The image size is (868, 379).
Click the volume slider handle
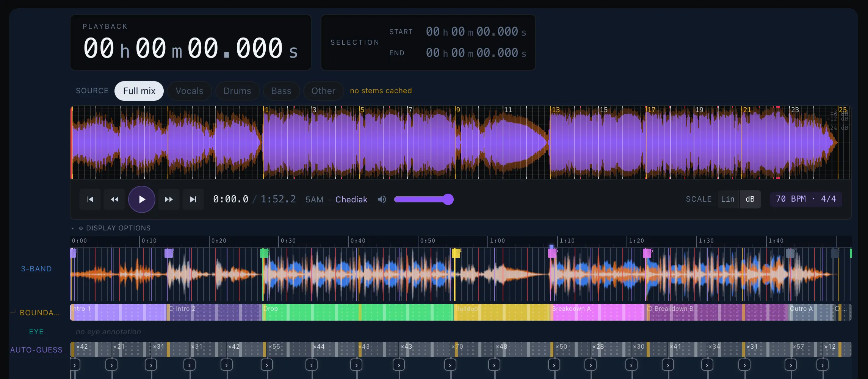[x=448, y=199]
